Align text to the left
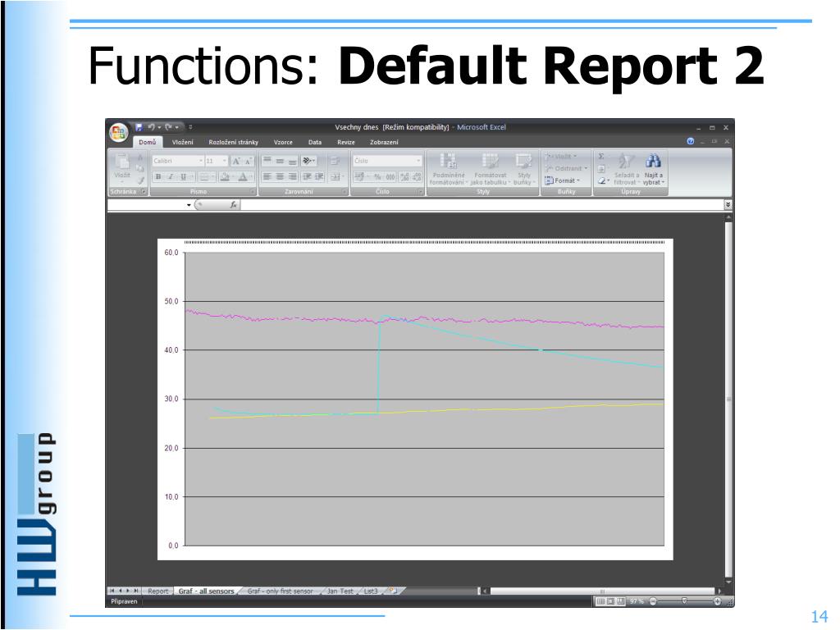 [267, 177]
